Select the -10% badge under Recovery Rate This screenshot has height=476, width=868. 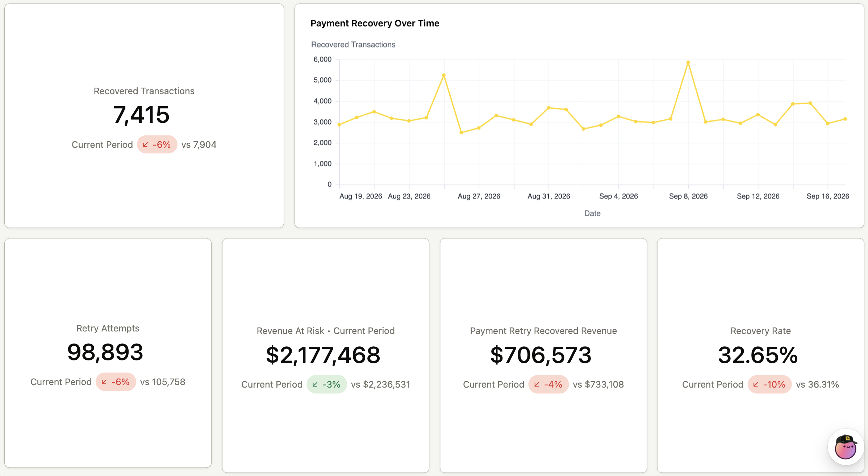[769, 384]
